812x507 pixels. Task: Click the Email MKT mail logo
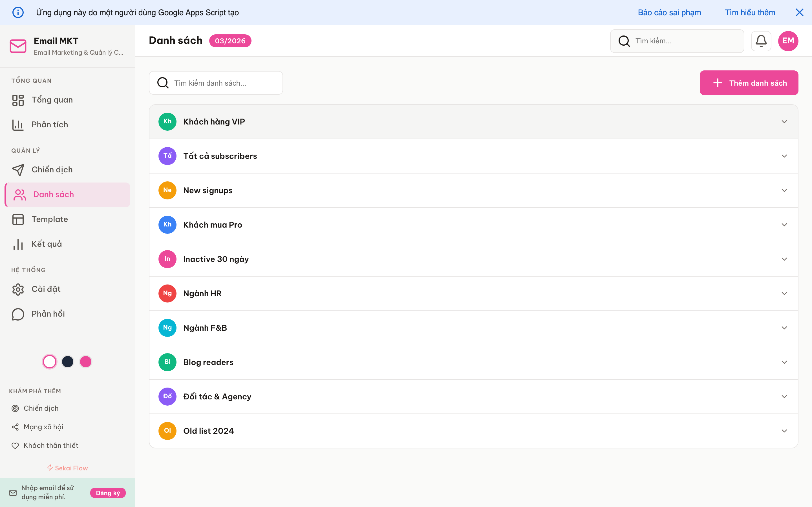tap(18, 46)
